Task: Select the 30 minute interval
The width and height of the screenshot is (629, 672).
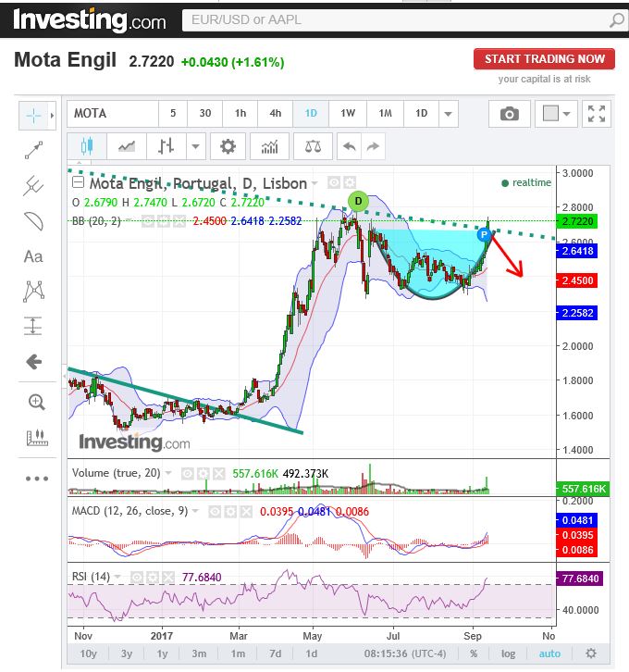Action: 205,114
